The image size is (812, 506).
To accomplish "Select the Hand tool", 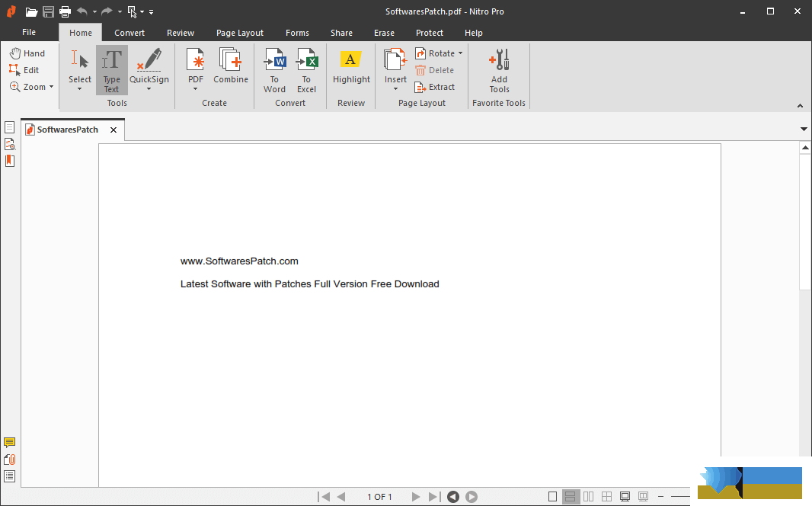I will (27, 53).
